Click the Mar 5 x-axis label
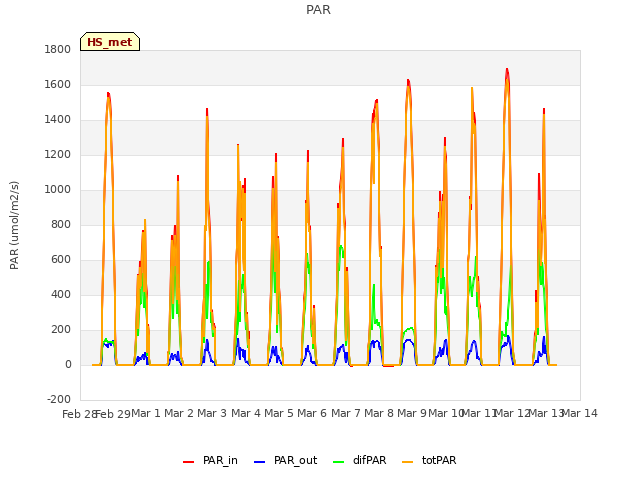The height and width of the screenshot is (480, 640). click(x=279, y=413)
